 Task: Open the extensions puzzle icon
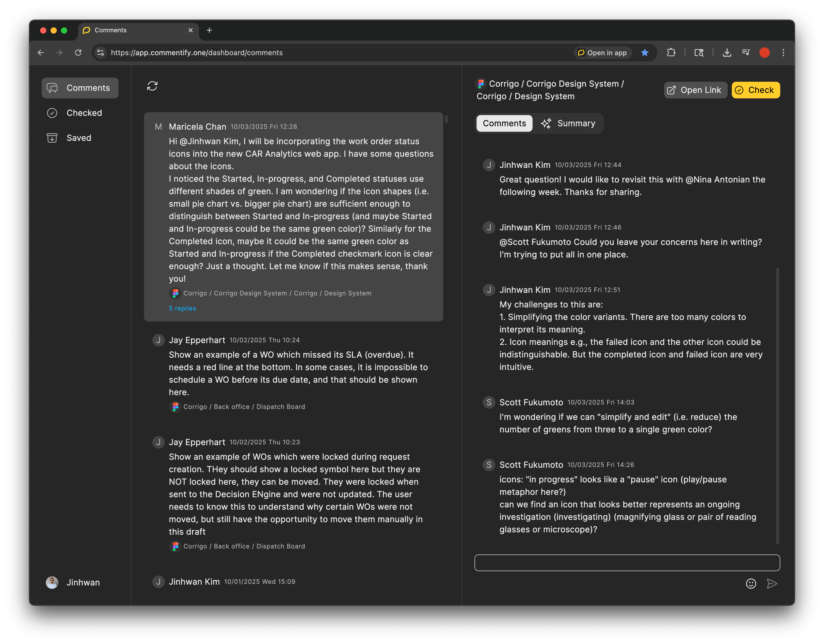[x=671, y=53]
